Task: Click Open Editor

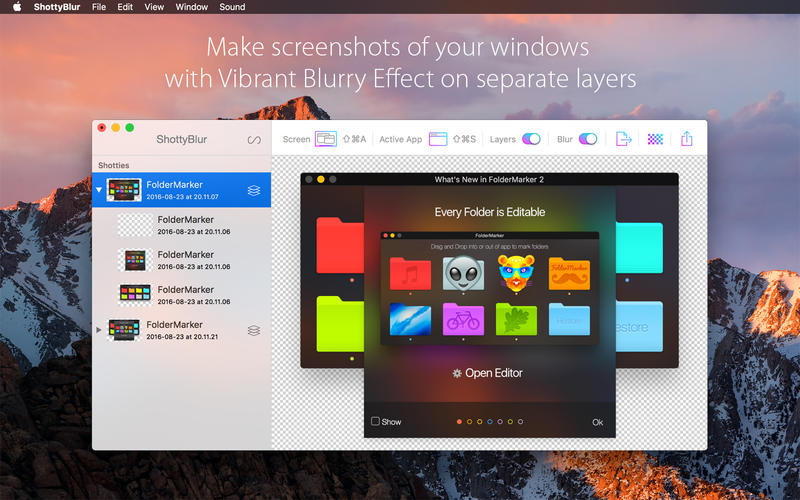Action: click(487, 373)
